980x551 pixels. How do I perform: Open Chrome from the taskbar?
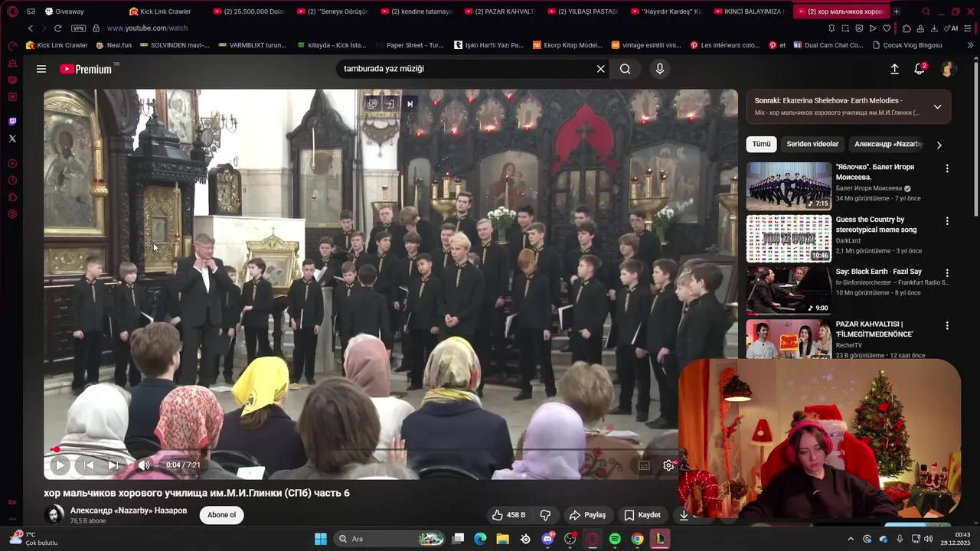(x=637, y=539)
